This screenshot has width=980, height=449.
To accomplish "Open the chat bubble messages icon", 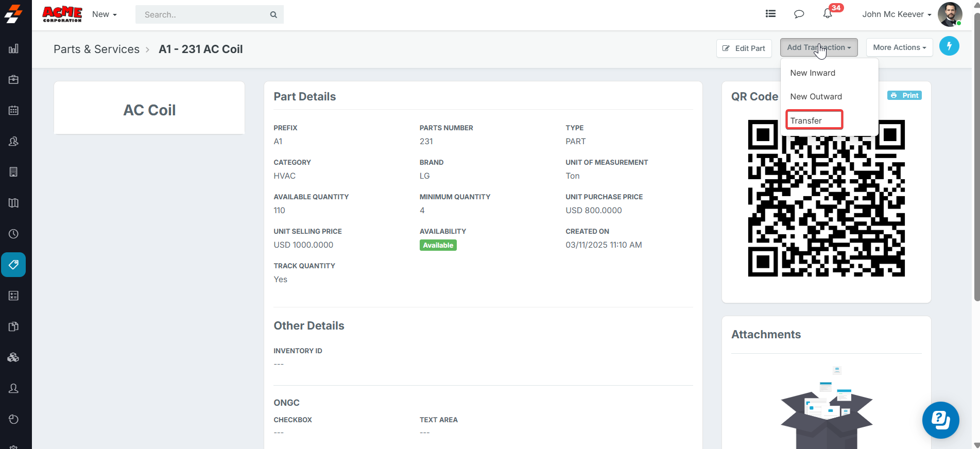I will point(799,14).
